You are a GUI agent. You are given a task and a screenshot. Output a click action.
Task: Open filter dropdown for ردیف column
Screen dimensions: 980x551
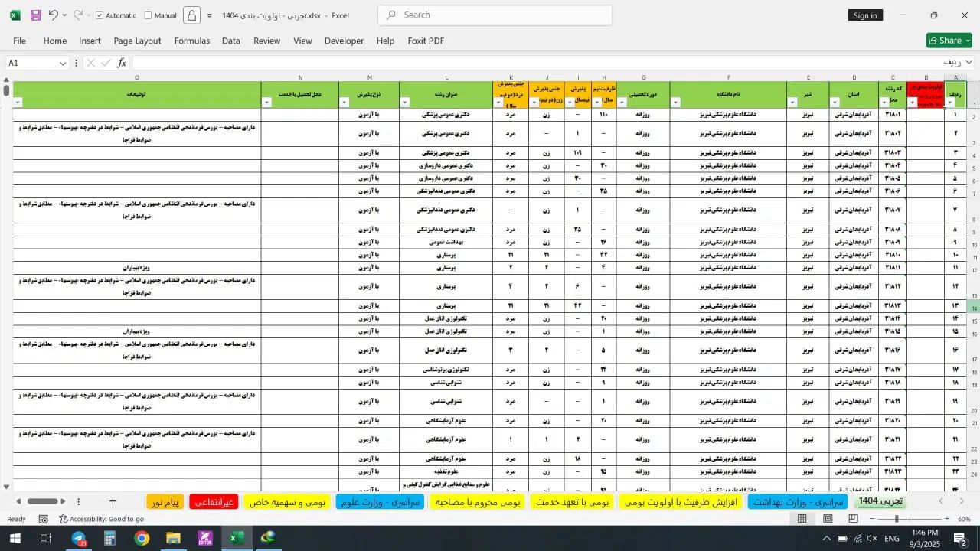click(950, 103)
